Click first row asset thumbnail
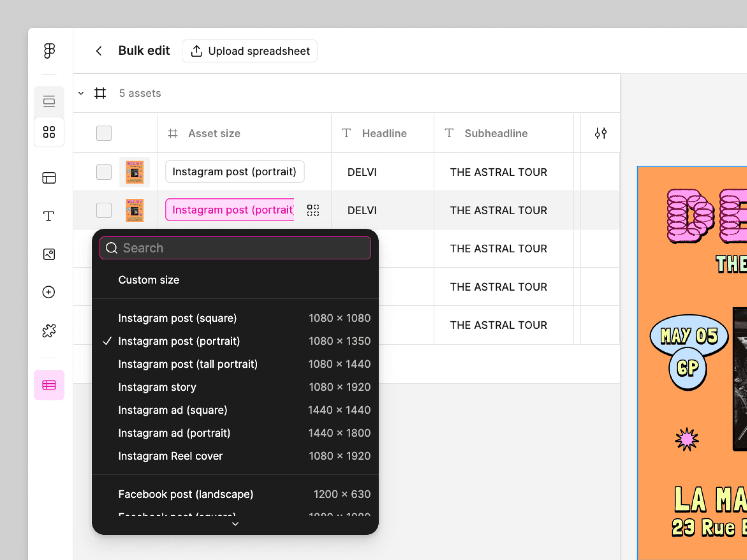The image size is (747, 560). (134, 172)
